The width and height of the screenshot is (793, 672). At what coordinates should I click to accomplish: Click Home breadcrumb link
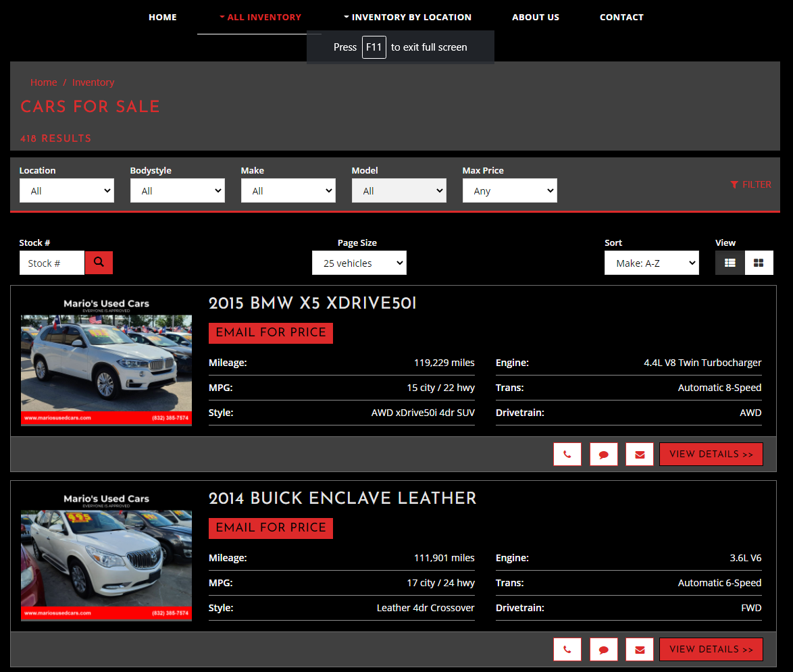[x=43, y=82]
